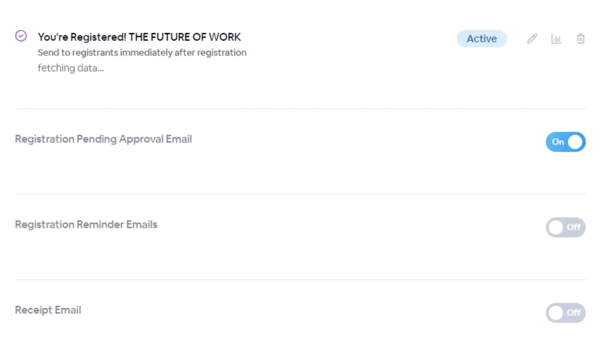600x360 pixels.
Task: Delete the You're Registered email via trash icon
Action: pos(580,39)
